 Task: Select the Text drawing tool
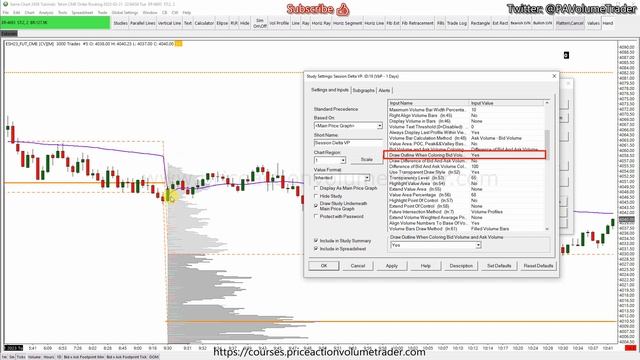(188, 23)
